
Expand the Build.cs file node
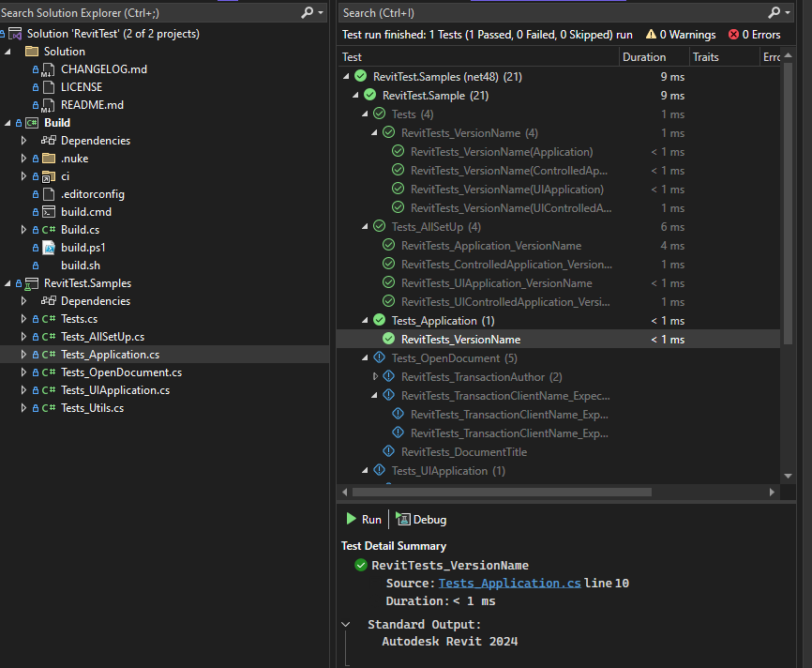pyautogui.click(x=24, y=230)
